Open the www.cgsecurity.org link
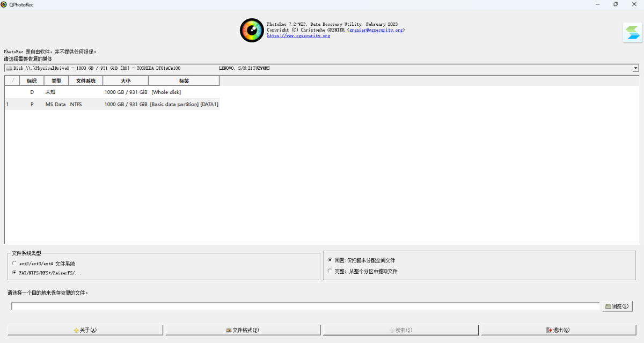The image size is (644, 343). [298, 36]
